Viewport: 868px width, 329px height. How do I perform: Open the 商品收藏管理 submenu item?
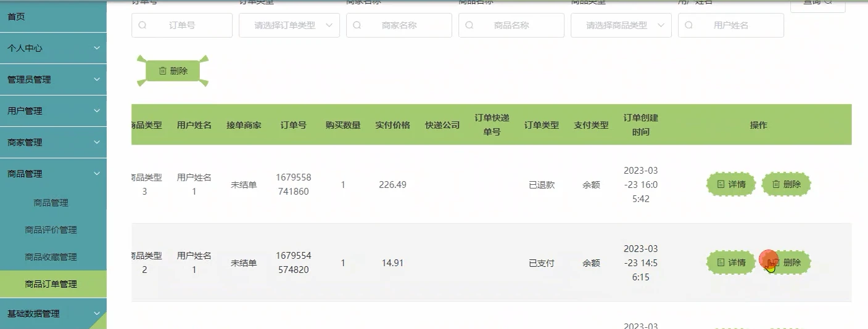(51, 257)
